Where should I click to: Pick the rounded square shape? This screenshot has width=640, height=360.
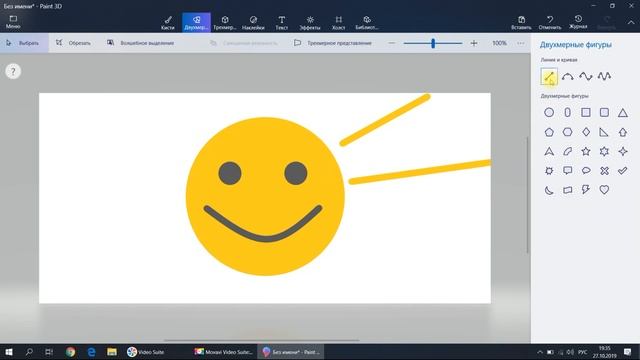click(x=604, y=112)
